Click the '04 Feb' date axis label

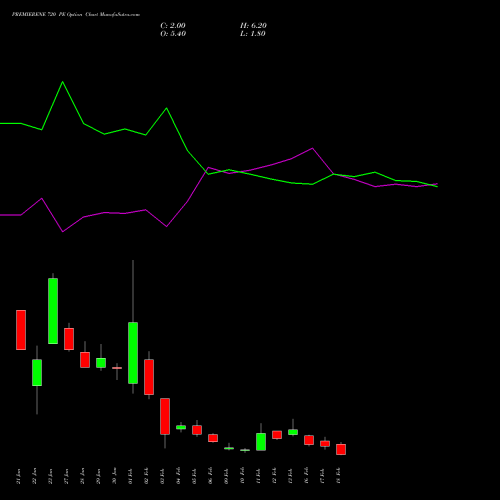pos(179,476)
